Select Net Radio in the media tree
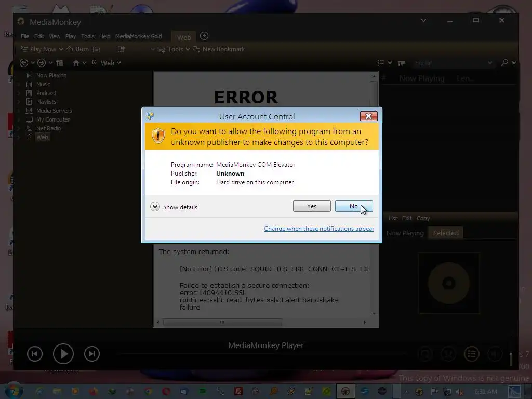 coord(48,128)
